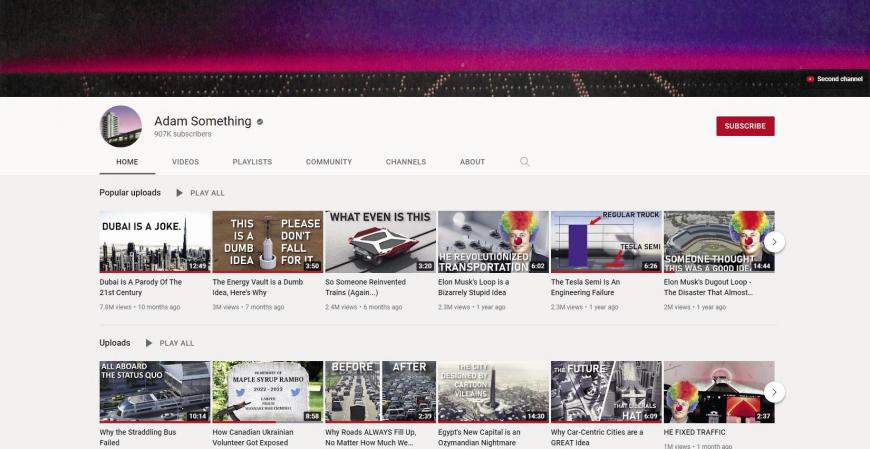The width and height of the screenshot is (870, 449).
Task: Open the Regular Truck vs Tesla Semi thumbnail
Action: coord(606,241)
